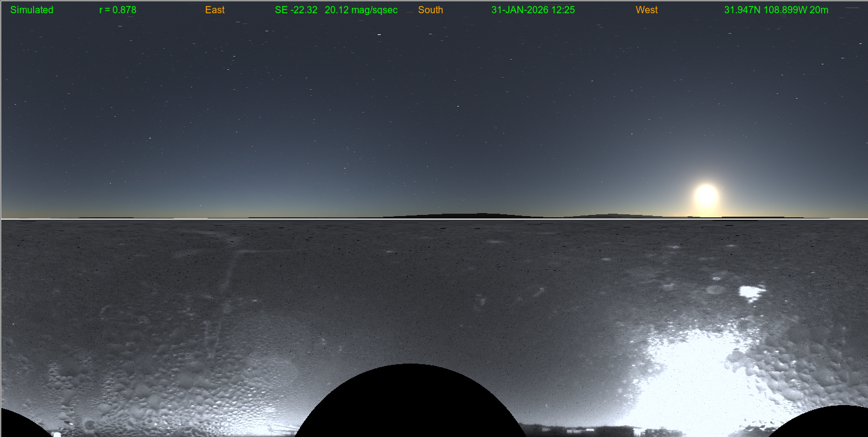Click the orange West direction label

click(647, 10)
